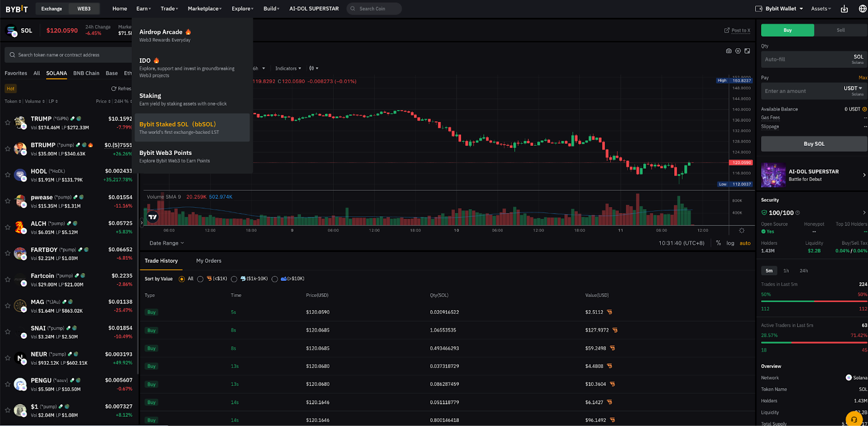Click the Max pay amount link
This screenshot has width=868, height=426.
tap(863, 78)
